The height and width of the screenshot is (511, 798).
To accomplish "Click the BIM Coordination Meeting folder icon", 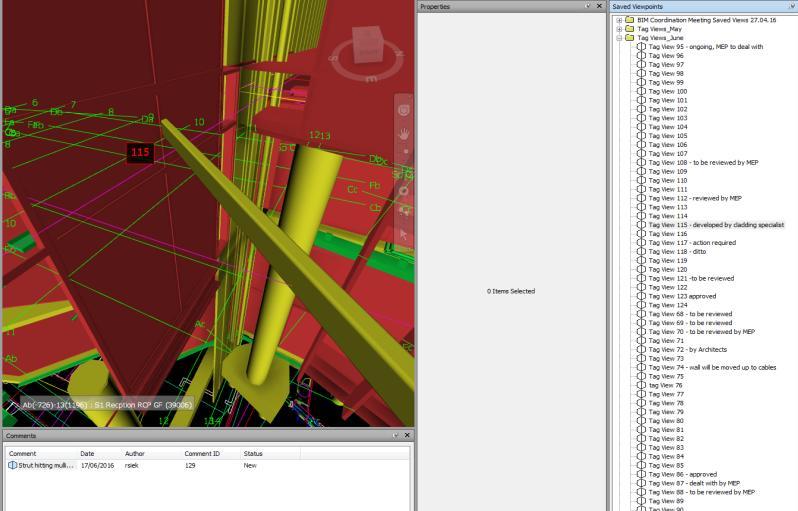I will 630,20.
